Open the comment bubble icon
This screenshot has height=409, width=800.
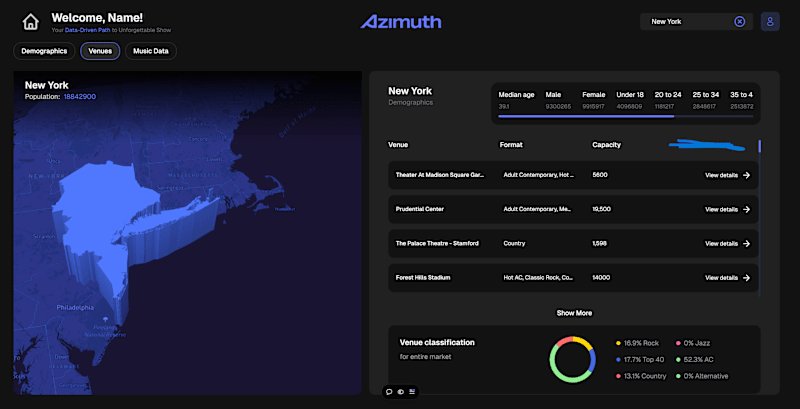point(389,392)
